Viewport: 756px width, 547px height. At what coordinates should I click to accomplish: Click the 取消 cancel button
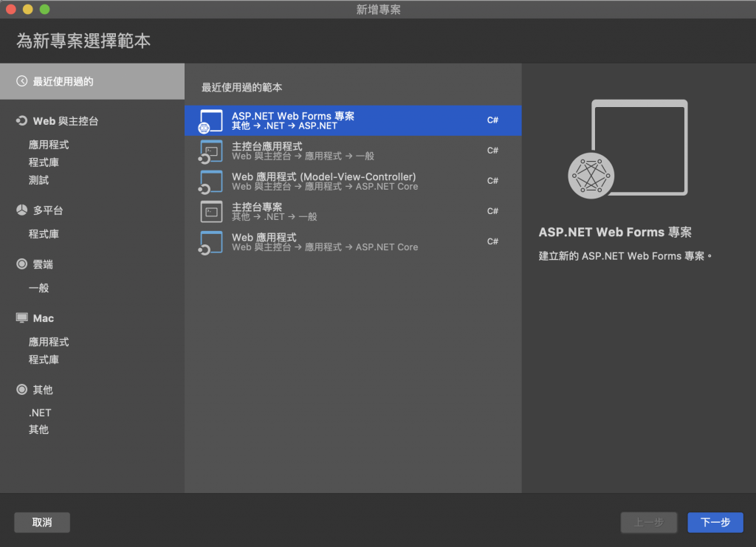[x=42, y=522]
